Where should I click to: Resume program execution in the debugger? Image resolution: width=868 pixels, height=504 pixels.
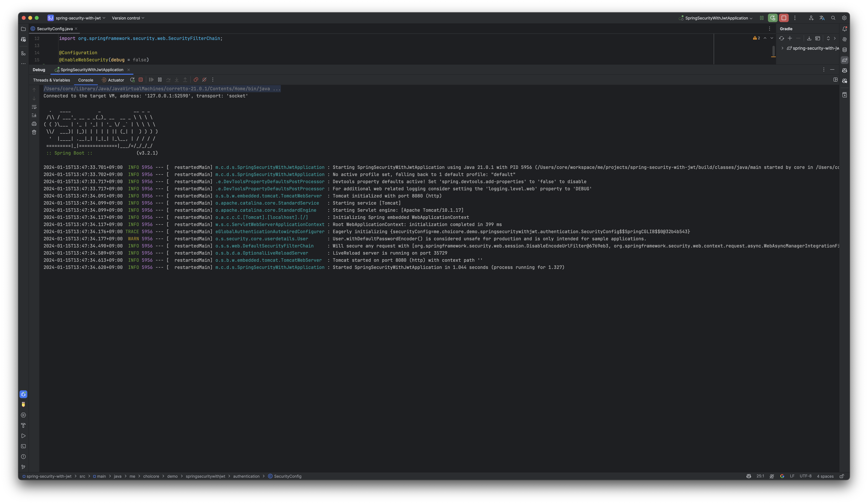tap(151, 80)
